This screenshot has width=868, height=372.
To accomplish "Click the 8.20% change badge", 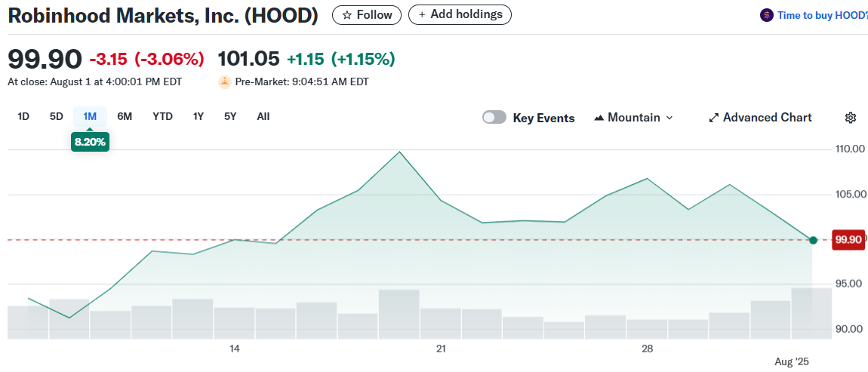I will point(90,143).
